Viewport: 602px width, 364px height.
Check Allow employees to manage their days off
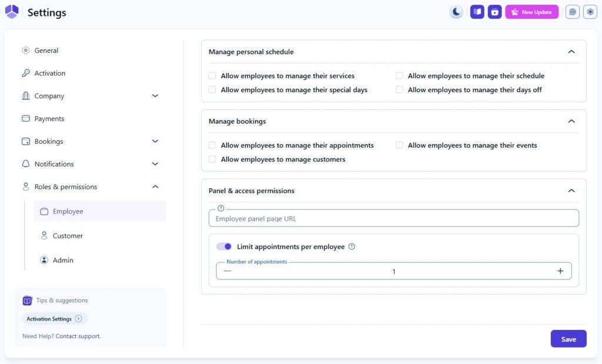tap(399, 90)
